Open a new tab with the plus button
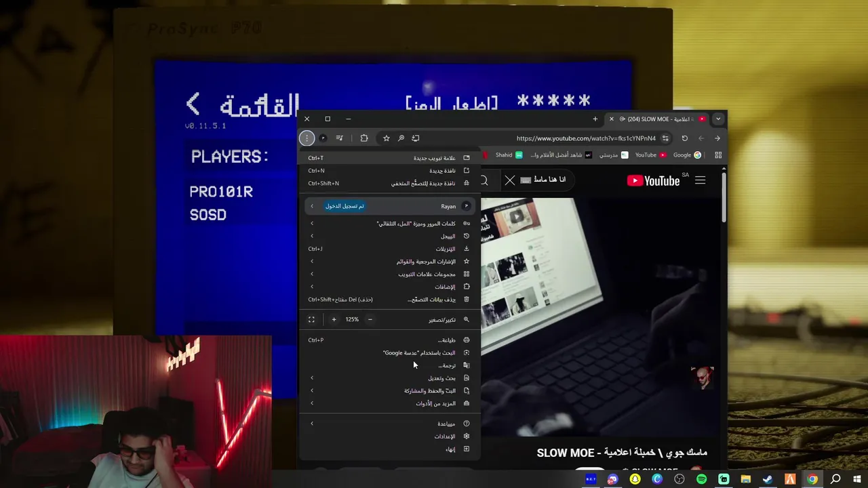 (x=595, y=119)
